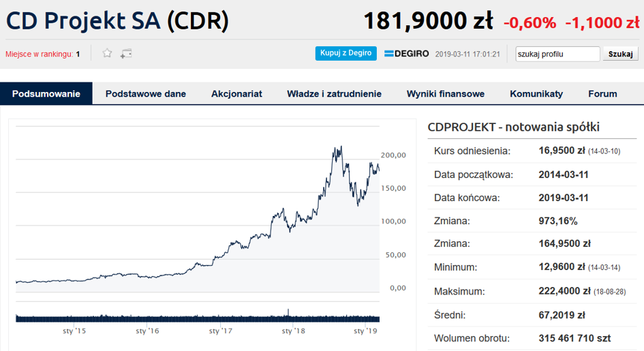Screen dimensions: 644x351
Task: Click the sty '15 axis label
Action: [74, 331]
